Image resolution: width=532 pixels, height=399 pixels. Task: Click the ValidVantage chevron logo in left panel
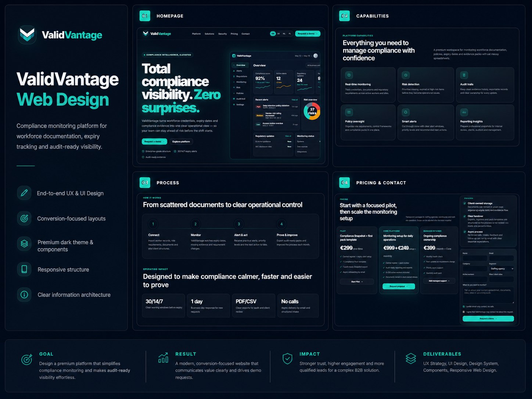pyautogui.click(x=27, y=35)
